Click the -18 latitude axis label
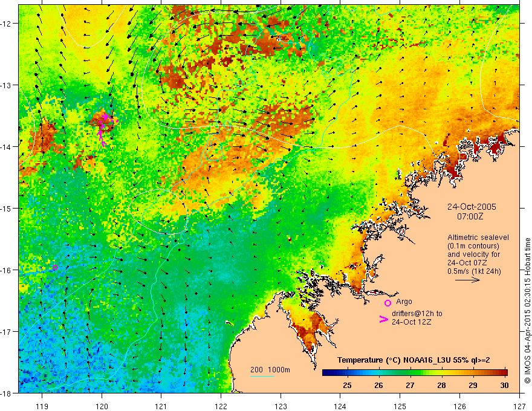The height and width of the screenshot is (411, 532). pyautogui.click(x=6, y=393)
